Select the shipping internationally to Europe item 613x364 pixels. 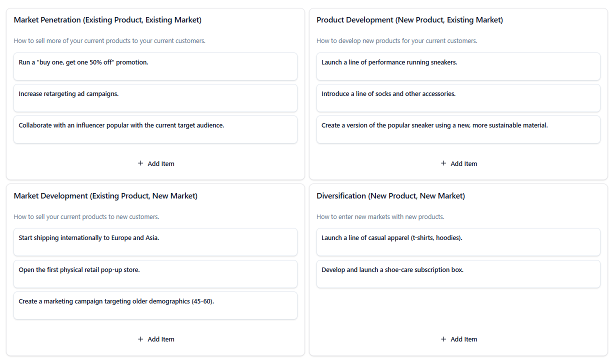155,242
